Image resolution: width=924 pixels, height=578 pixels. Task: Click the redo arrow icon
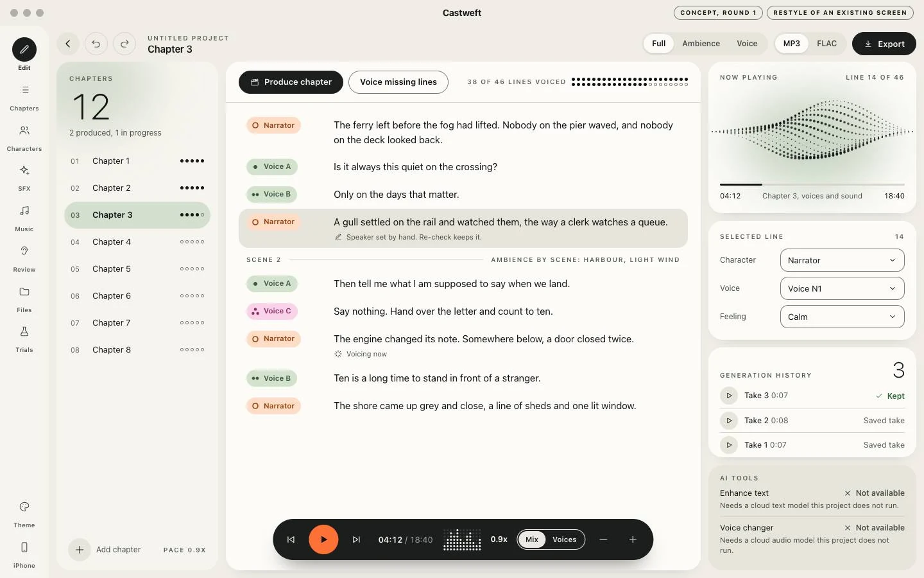click(124, 44)
